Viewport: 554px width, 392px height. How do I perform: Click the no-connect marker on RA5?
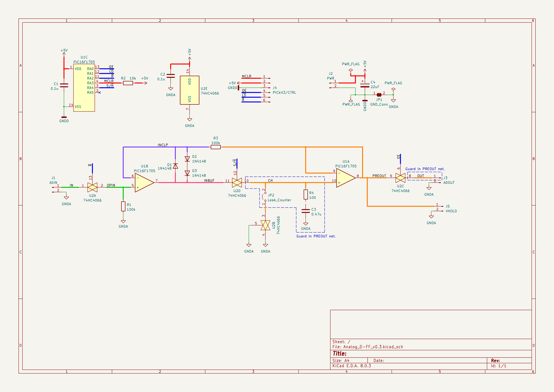[x=100, y=93]
